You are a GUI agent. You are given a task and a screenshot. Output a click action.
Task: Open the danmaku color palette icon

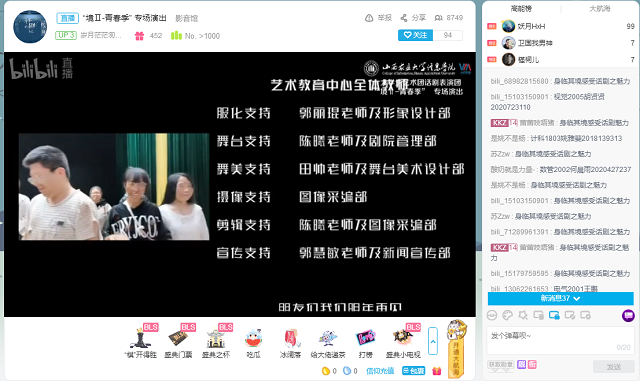pyautogui.click(x=507, y=315)
